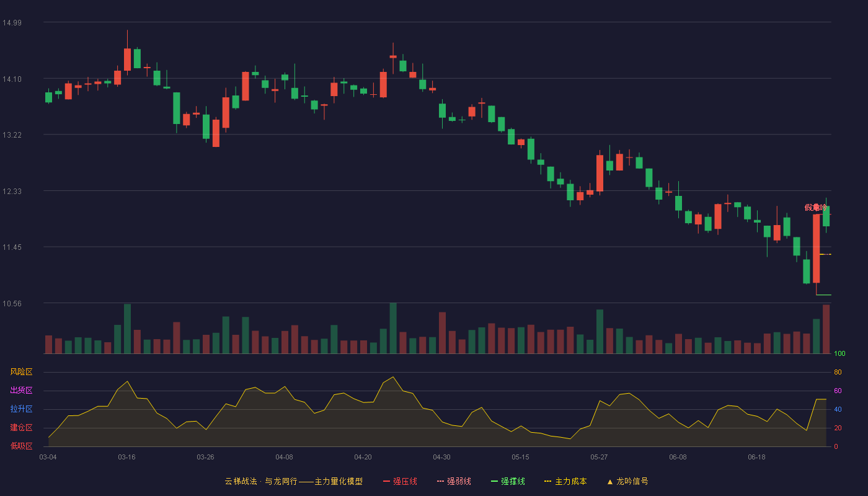Select the 出货区 zone label
This screenshot has width=868, height=496.
[x=21, y=391]
